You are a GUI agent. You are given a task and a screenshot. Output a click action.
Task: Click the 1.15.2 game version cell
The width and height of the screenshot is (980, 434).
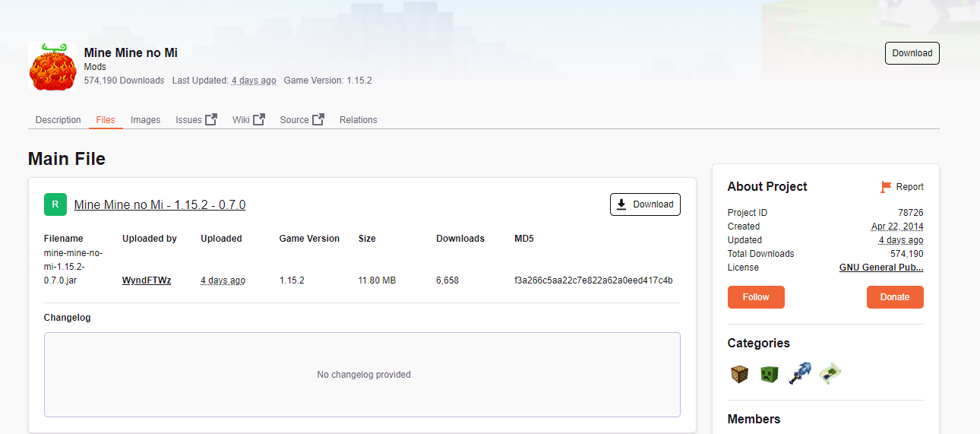click(x=292, y=280)
